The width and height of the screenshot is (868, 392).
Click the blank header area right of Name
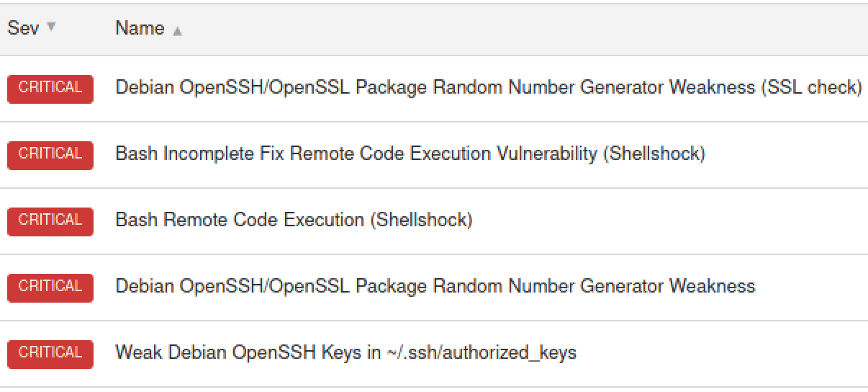tap(525, 29)
